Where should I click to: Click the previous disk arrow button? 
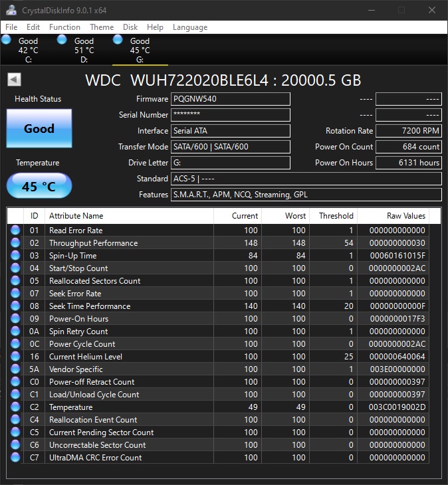point(14,80)
